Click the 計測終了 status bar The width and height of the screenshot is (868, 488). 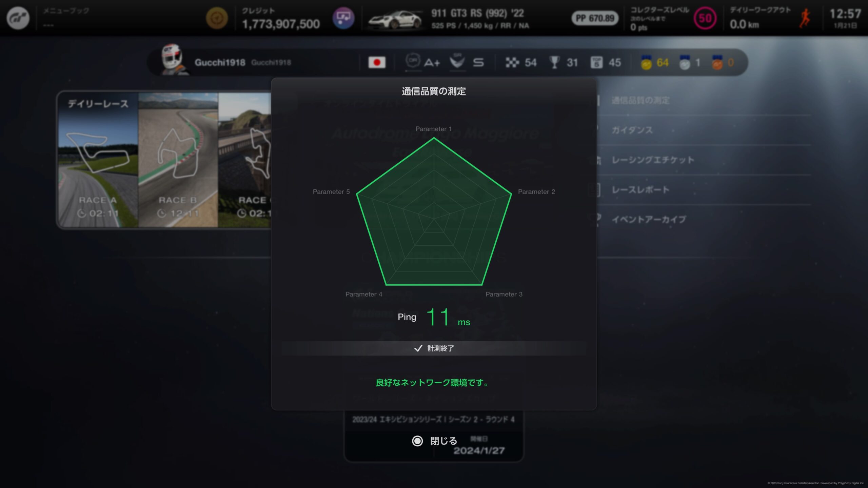tap(434, 348)
